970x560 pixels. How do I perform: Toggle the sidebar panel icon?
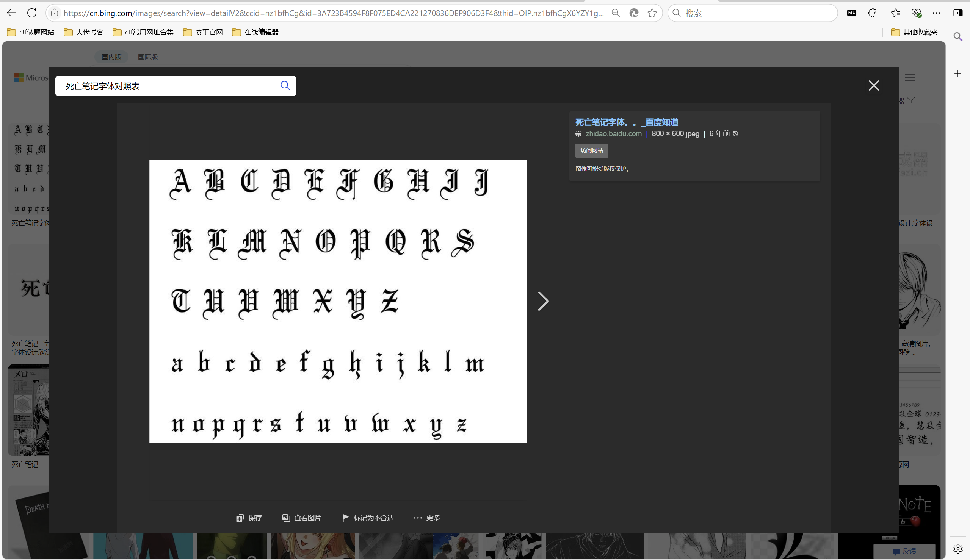coord(958,13)
